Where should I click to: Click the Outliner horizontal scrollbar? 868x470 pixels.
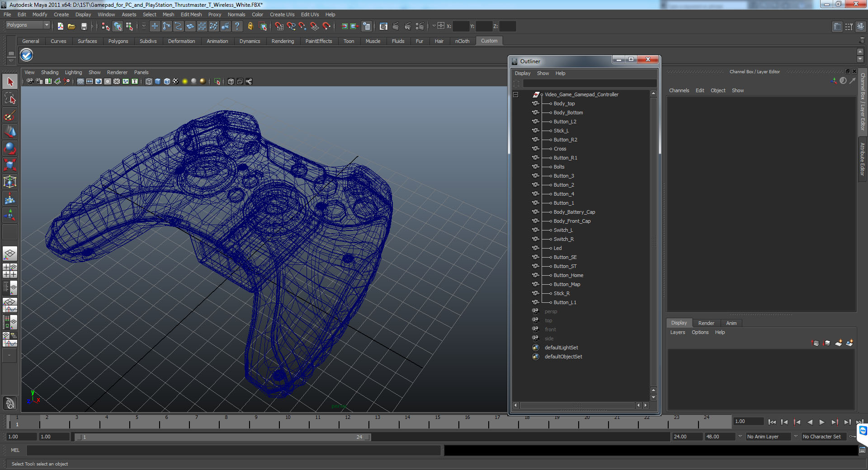[x=577, y=405]
